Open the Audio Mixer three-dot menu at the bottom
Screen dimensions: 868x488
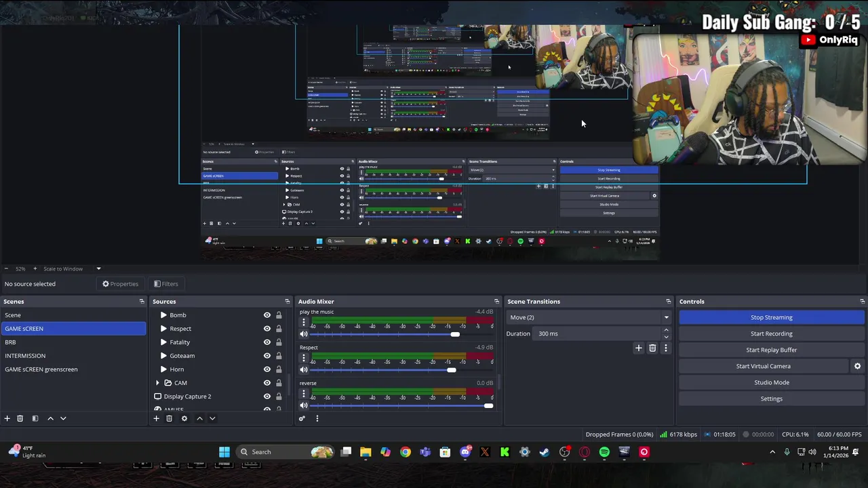click(x=317, y=418)
